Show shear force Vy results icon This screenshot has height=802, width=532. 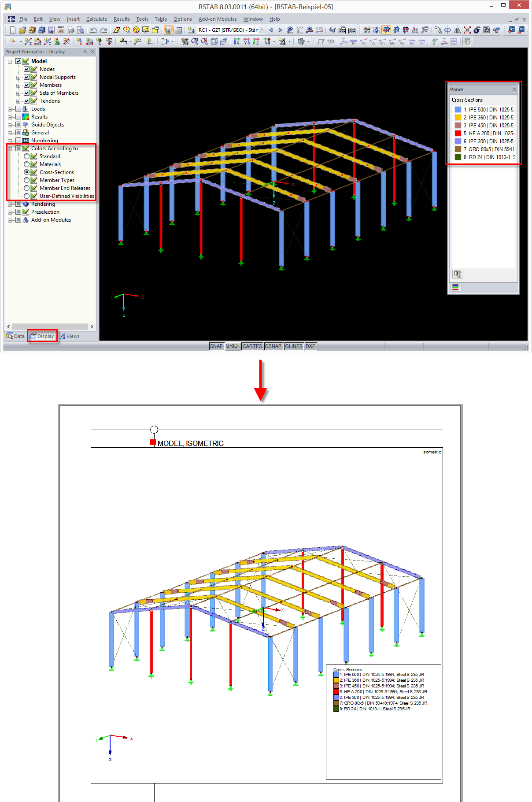click(363, 41)
